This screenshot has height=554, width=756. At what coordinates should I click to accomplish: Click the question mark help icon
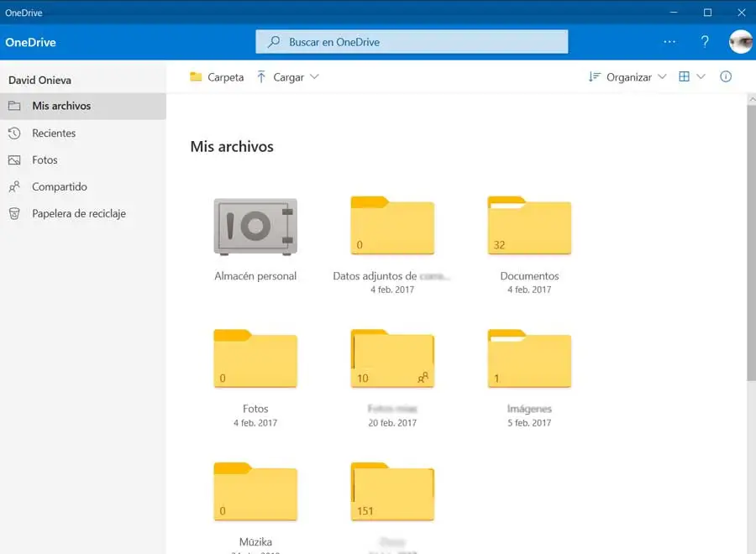coord(705,42)
